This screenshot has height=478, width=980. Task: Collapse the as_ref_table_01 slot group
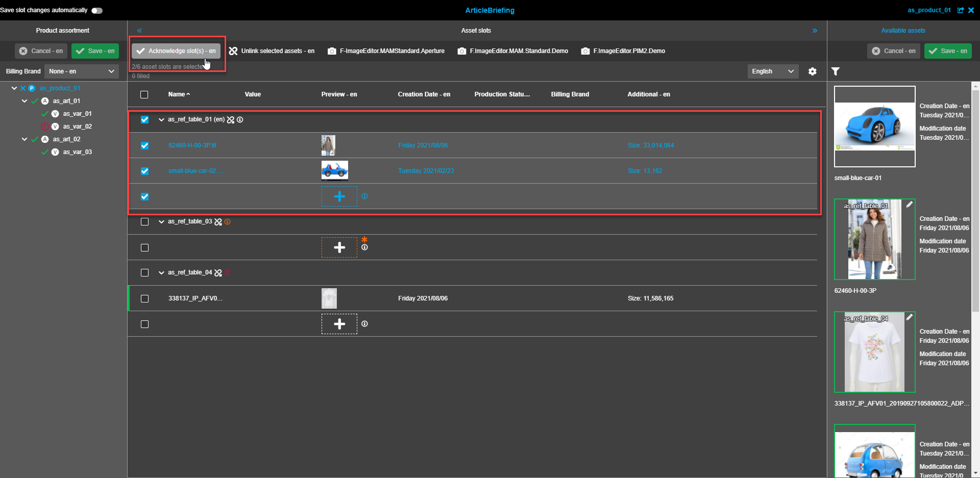[161, 119]
